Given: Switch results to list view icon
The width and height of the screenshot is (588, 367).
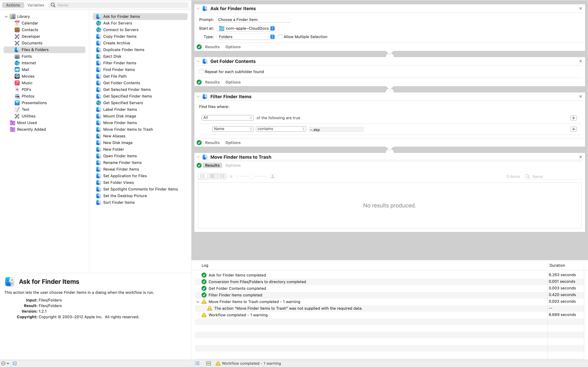Looking at the screenshot, I should (x=212, y=176).
